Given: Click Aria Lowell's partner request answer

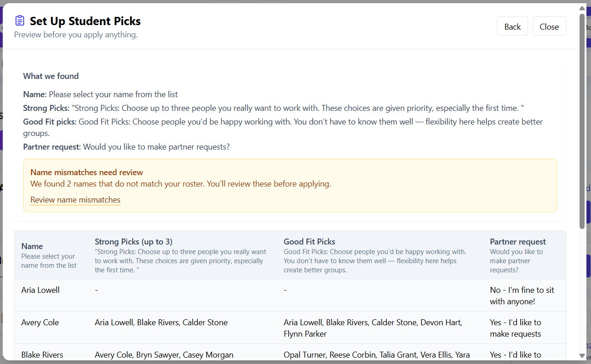Looking at the screenshot, I should (x=522, y=295).
